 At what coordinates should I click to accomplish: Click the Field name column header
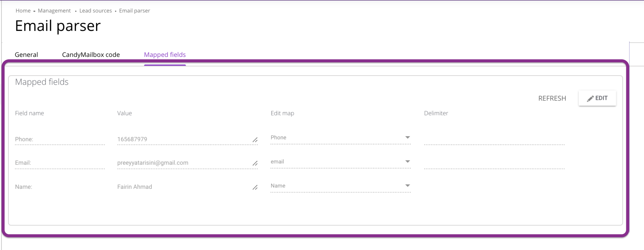(x=29, y=113)
